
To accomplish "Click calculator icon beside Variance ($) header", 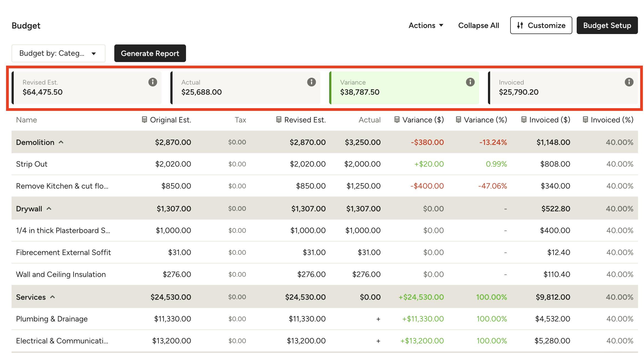I will [397, 120].
